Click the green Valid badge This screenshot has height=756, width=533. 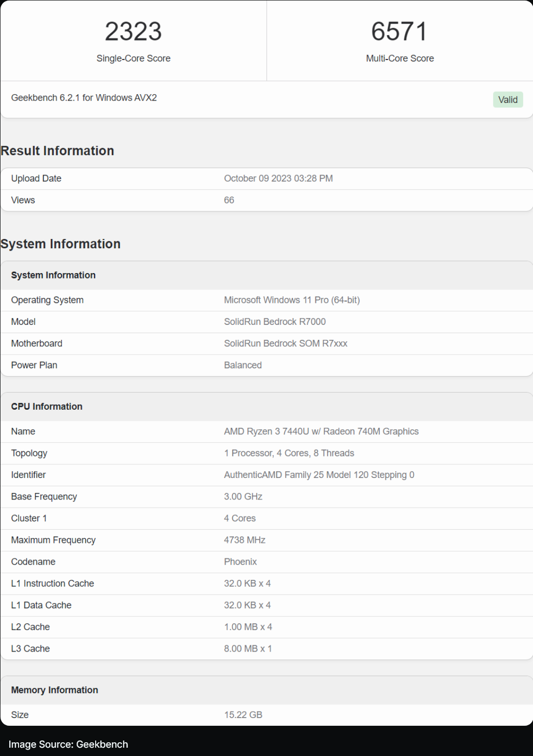click(508, 99)
